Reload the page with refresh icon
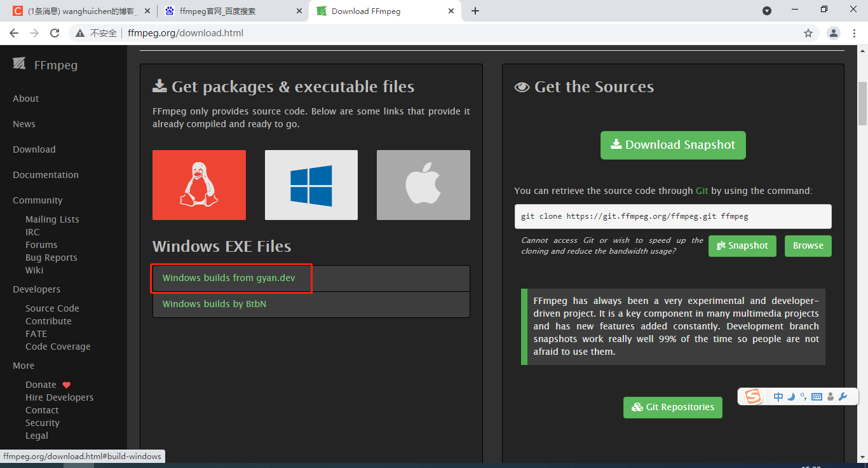Viewport: 868px width, 468px height. (55, 33)
